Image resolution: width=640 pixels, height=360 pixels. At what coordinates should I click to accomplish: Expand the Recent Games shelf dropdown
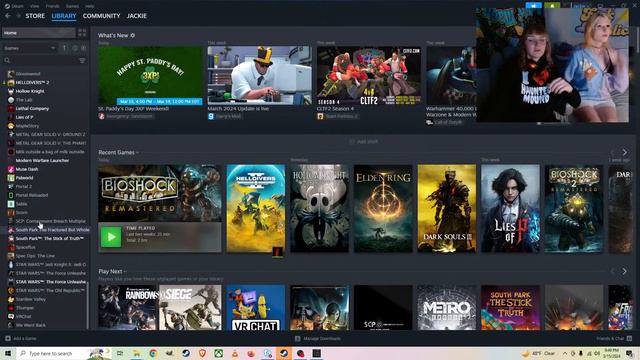point(138,153)
